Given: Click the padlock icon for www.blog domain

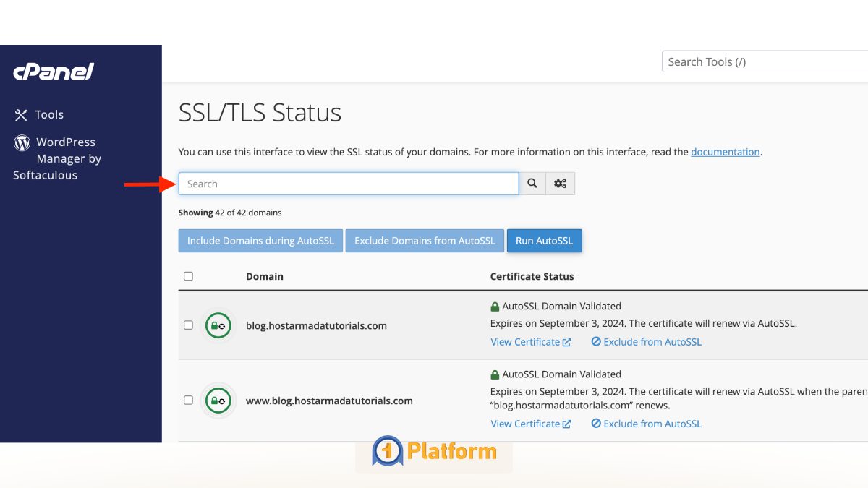Looking at the screenshot, I should click(x=218, y=400).
